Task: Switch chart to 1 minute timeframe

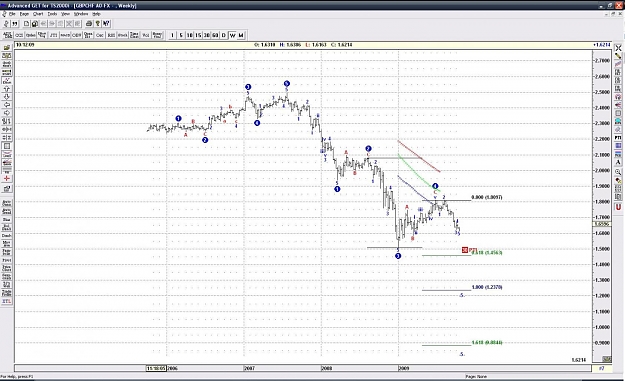Action: [172, 35]
